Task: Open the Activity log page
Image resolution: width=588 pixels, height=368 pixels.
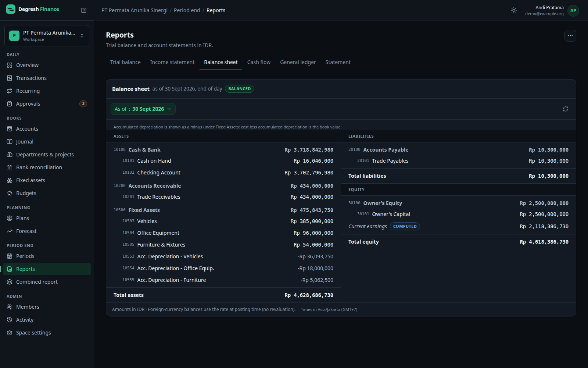Action: tap(47, 320)
